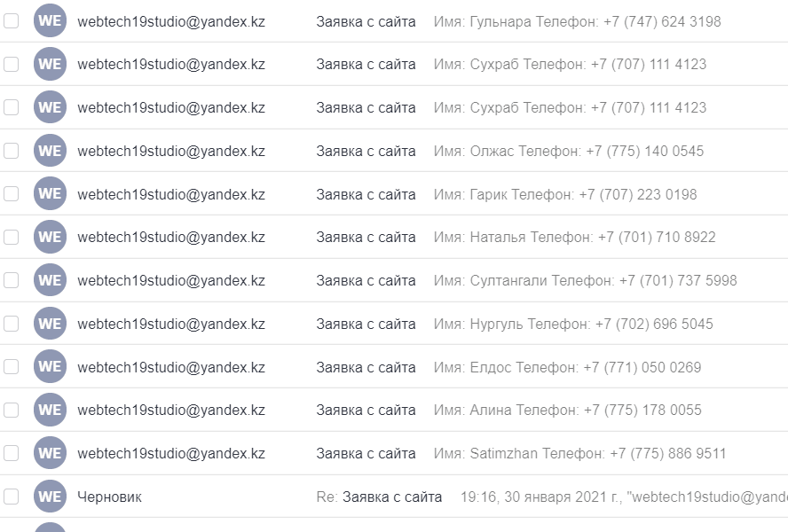The image size is (788, 532).
Task: Click the WE avatar on Султангали row
Action: pyautogui.click(x=50, y=280)
